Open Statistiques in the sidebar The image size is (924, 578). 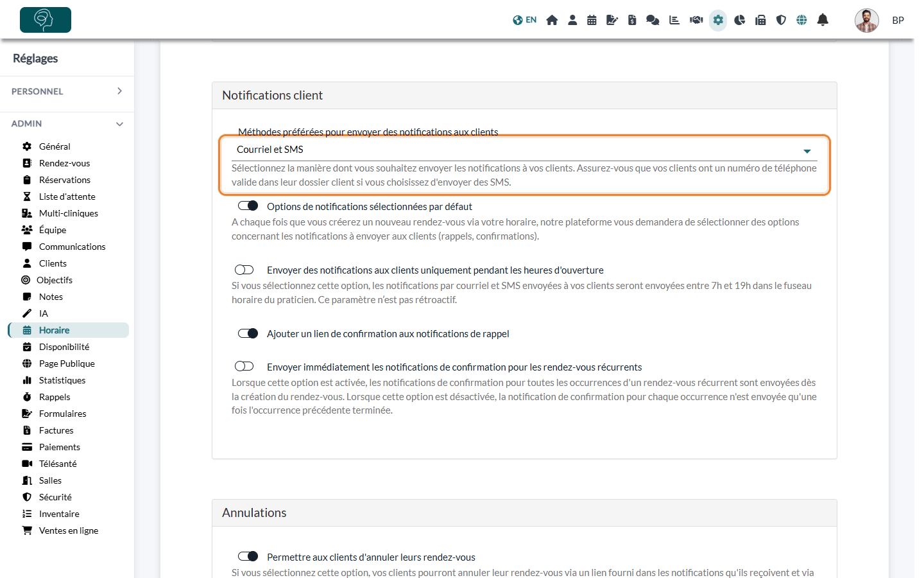coord(62,380)
